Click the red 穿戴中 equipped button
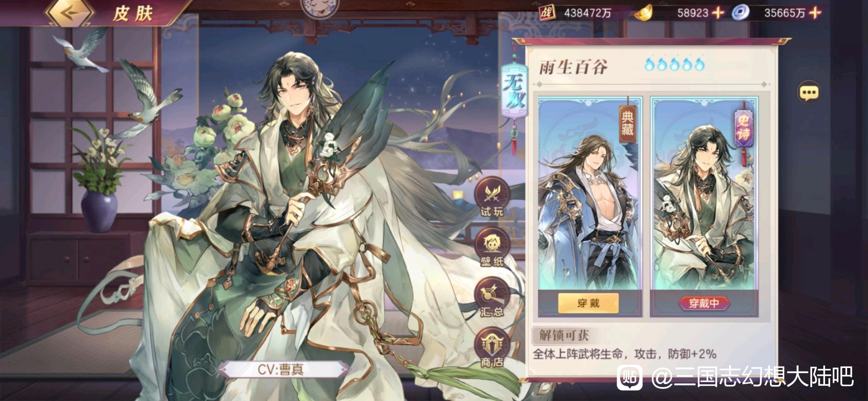Screen dimensions: 868x401 click(704, 303)
